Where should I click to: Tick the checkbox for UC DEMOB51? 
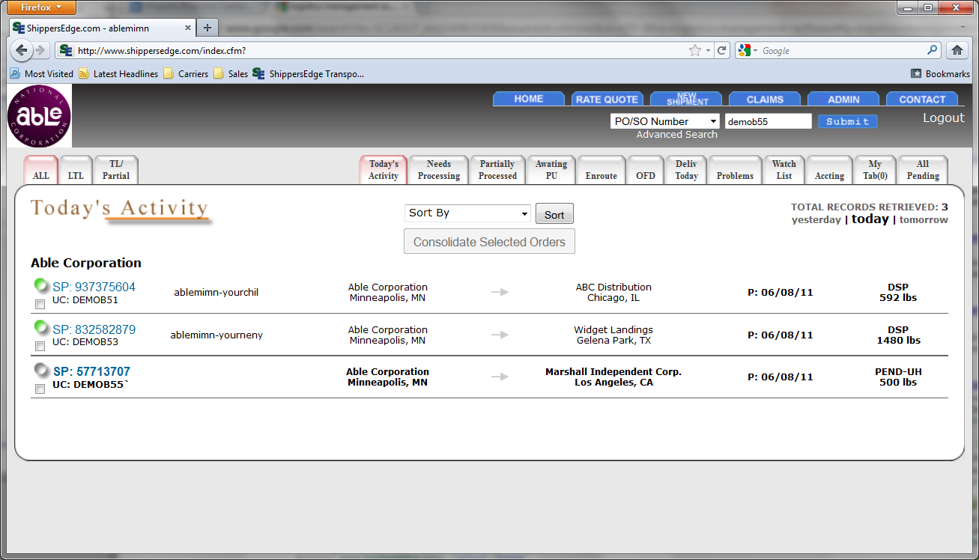[40, 304]
